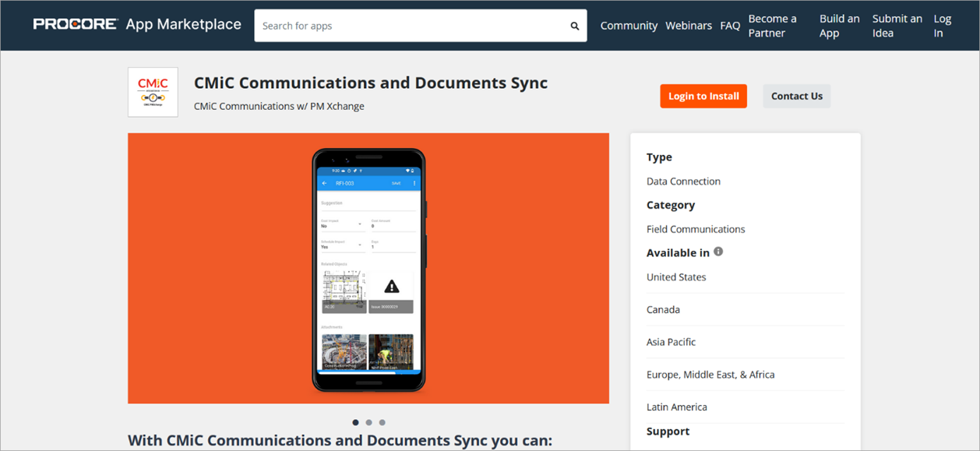980x451 pixels.
Task: Select Become a Partner
Action: (772, 26)
